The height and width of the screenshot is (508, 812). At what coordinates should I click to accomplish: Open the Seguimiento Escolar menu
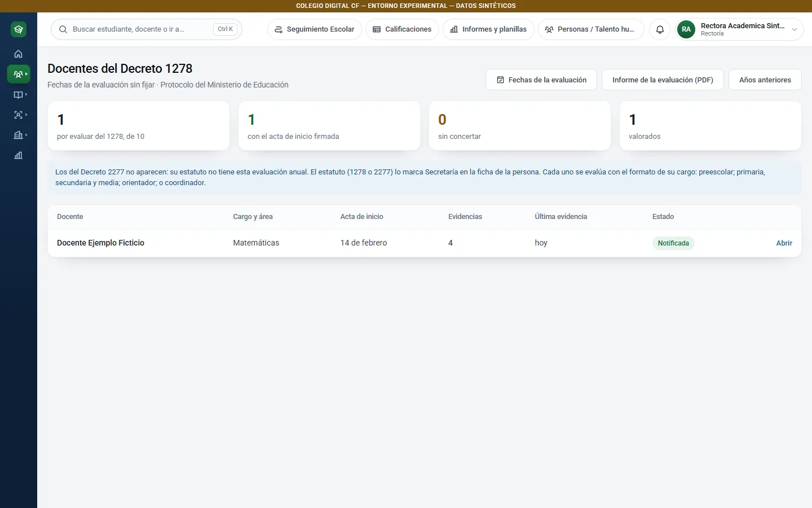click(315, 29)
